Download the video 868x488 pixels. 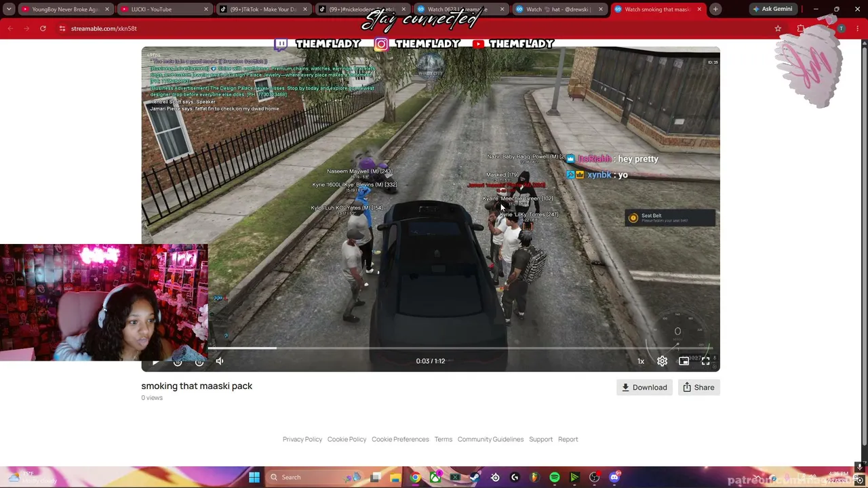[x=644, y=387]
